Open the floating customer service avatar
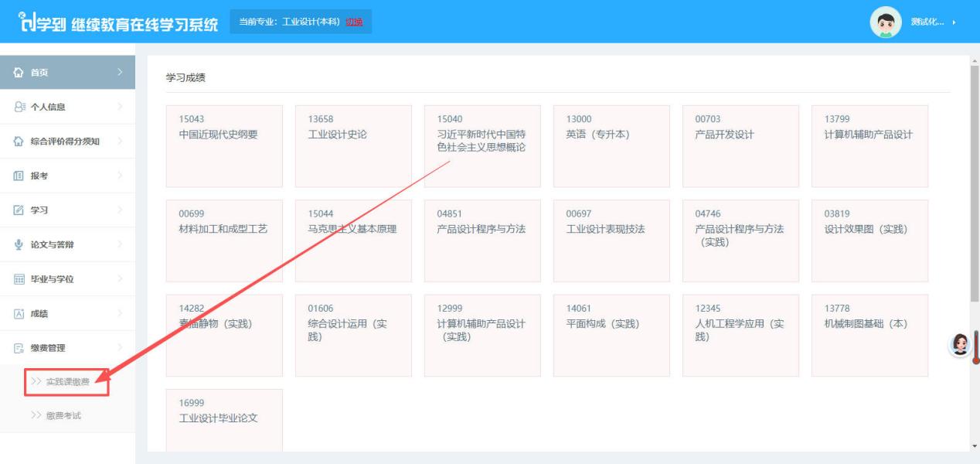This screenshot has height=464, width=980. (961, 345)
